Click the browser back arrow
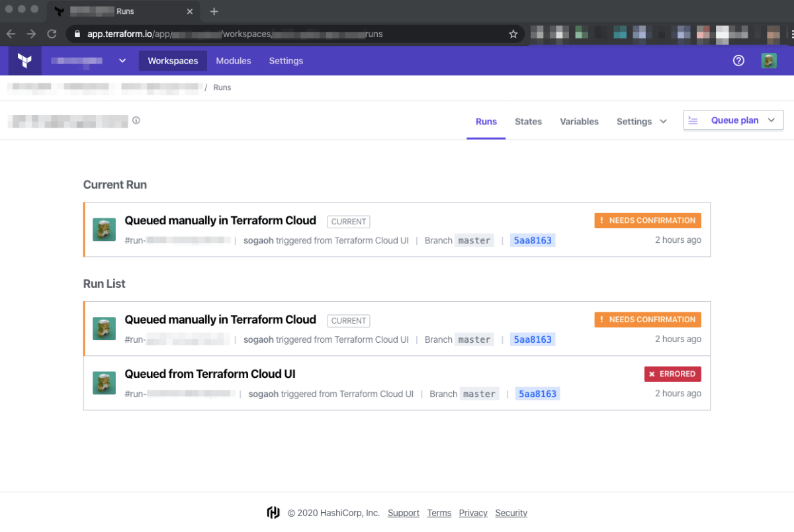The height and width of the screenshot is (532, 794). point(11,34)
